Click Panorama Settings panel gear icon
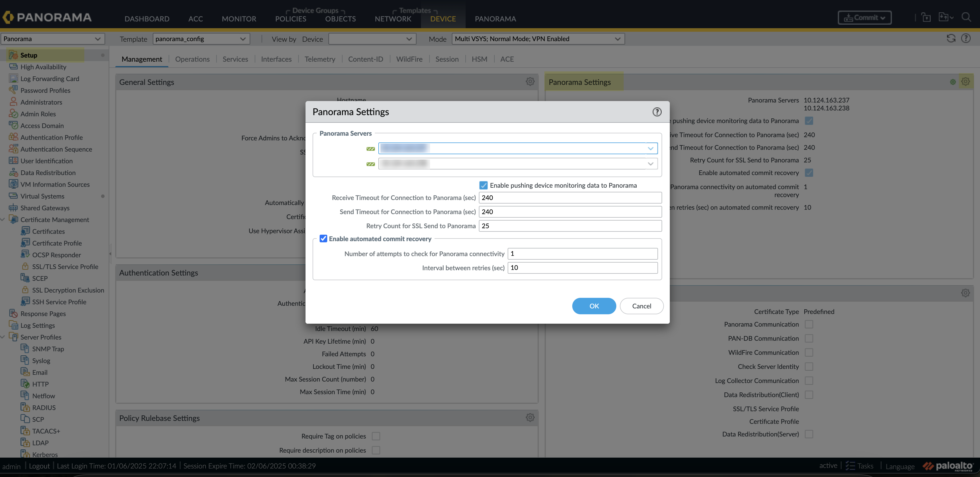 pos(965,81)
